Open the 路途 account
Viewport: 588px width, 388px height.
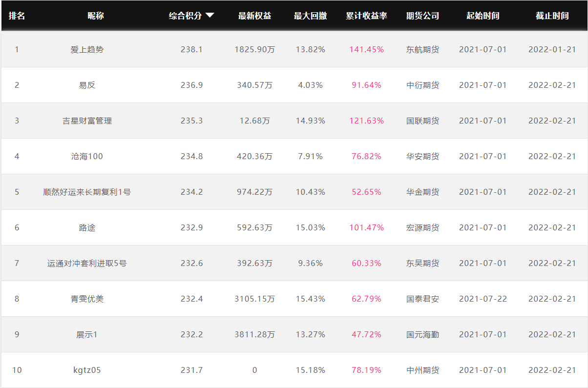pos(87,227)
